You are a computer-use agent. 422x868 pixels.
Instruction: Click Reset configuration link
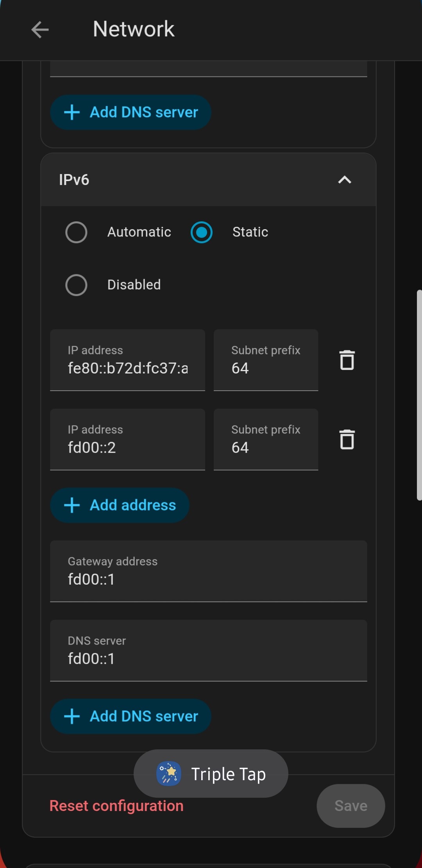pyautogui.click(x=116, y=806)
